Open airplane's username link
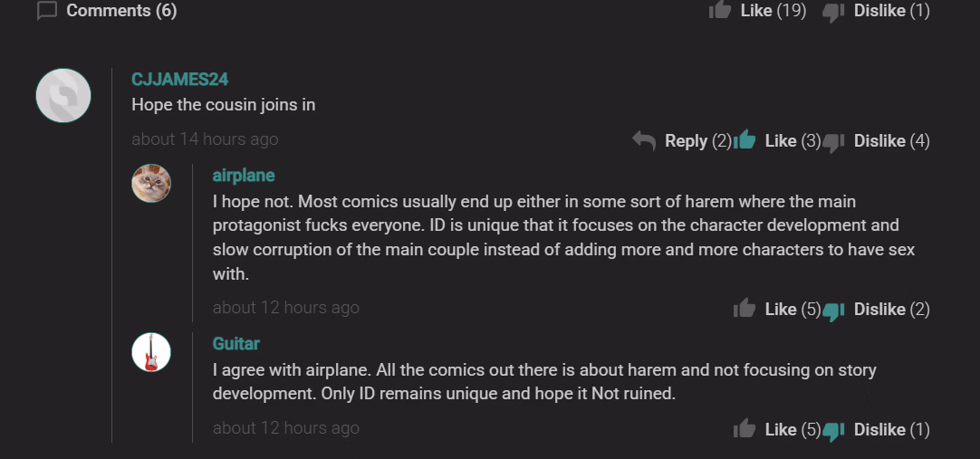 click(244, 175)
